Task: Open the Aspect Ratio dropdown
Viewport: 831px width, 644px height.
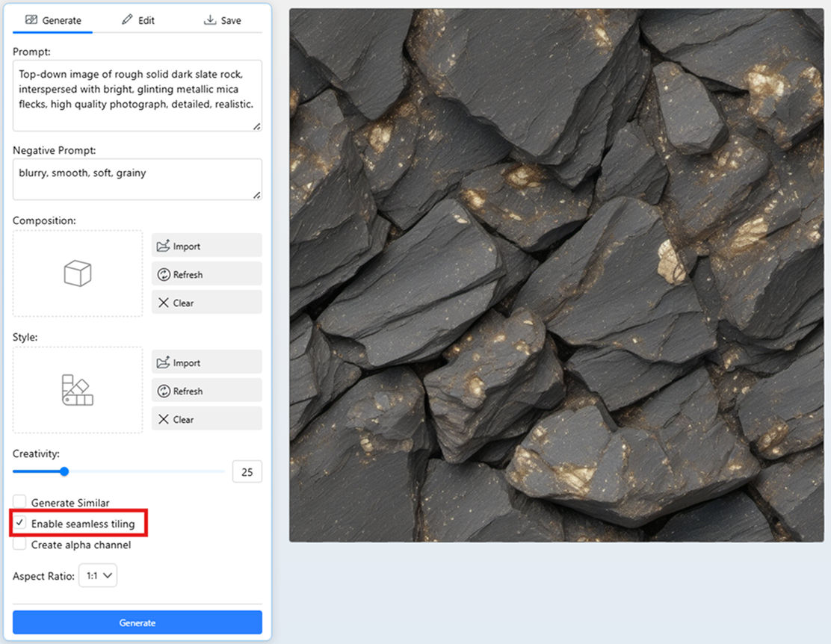Action: coord(98,576)
